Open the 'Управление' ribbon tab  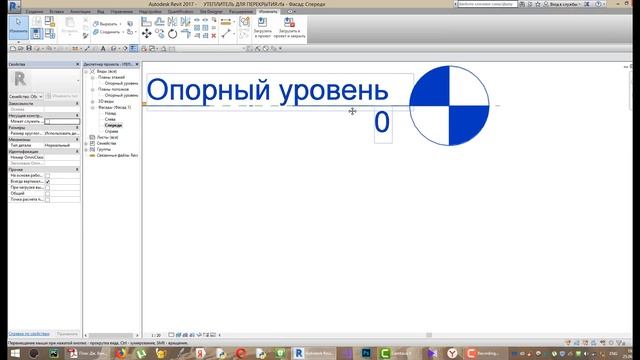(x=122, y=12)
